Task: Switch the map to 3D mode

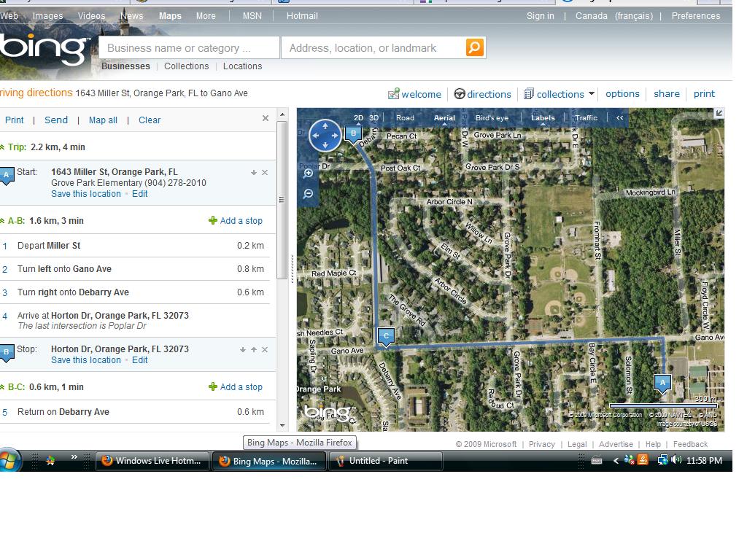Action: [374, 117]
